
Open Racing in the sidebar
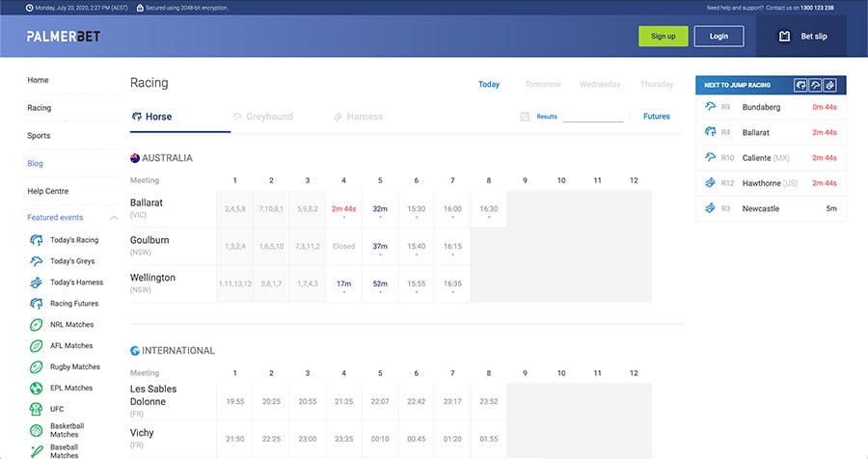(x=40, y=108)
